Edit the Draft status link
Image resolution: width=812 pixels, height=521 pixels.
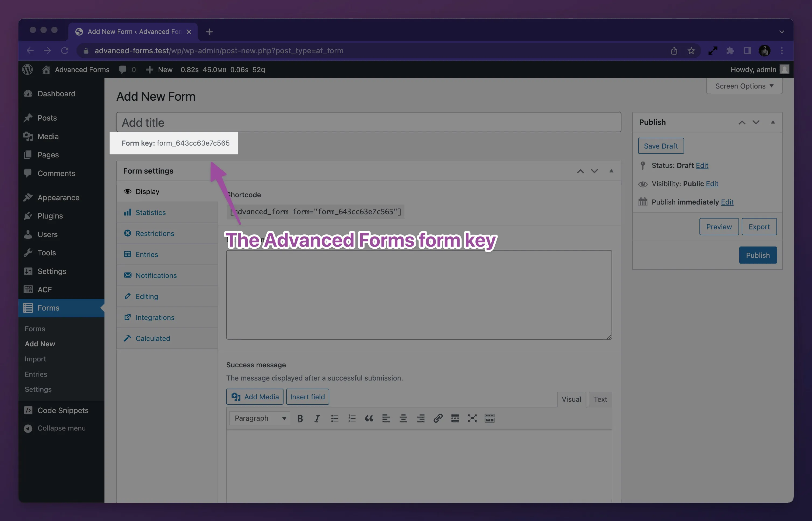[702, 166]
